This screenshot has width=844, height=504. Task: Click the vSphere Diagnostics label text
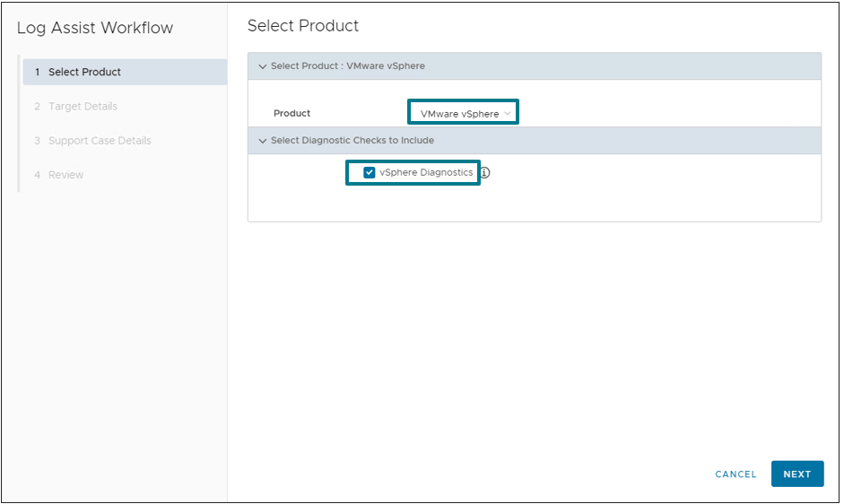425,172
